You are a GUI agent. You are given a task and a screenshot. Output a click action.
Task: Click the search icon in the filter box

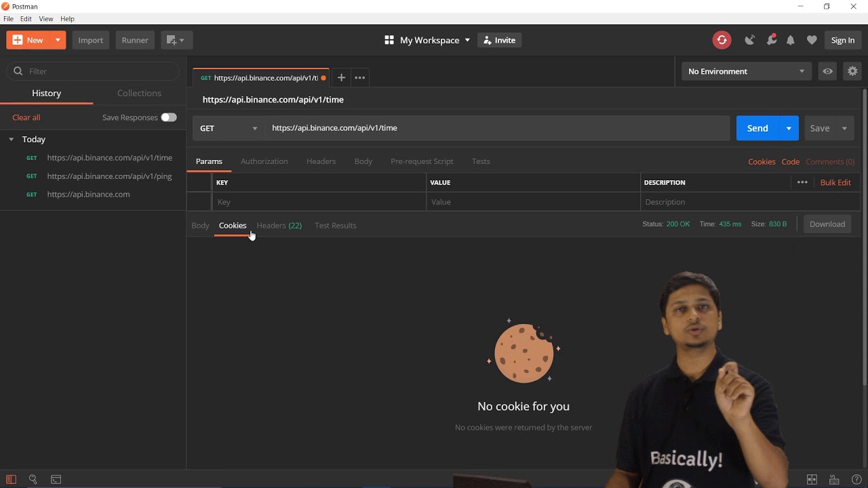click(x=18, y=71)
